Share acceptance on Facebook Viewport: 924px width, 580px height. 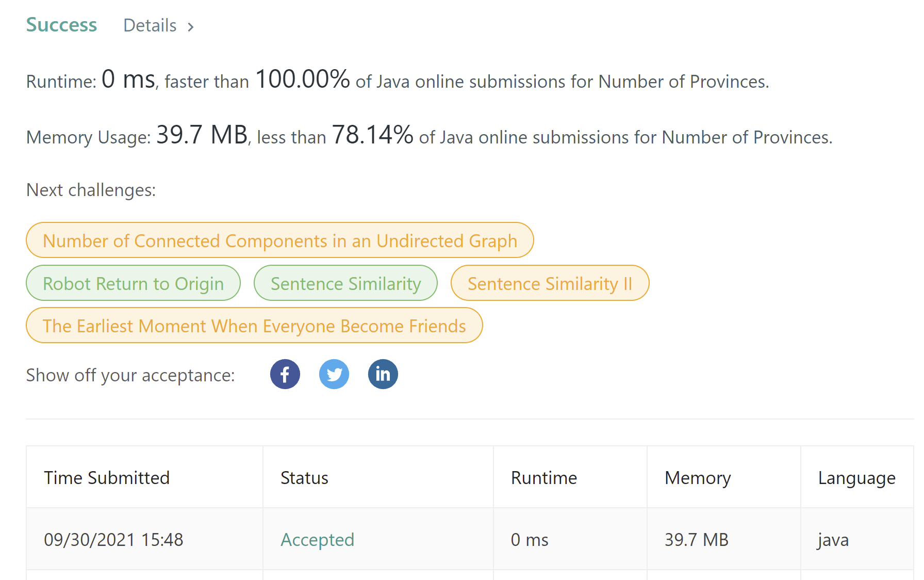coord(285,374)
